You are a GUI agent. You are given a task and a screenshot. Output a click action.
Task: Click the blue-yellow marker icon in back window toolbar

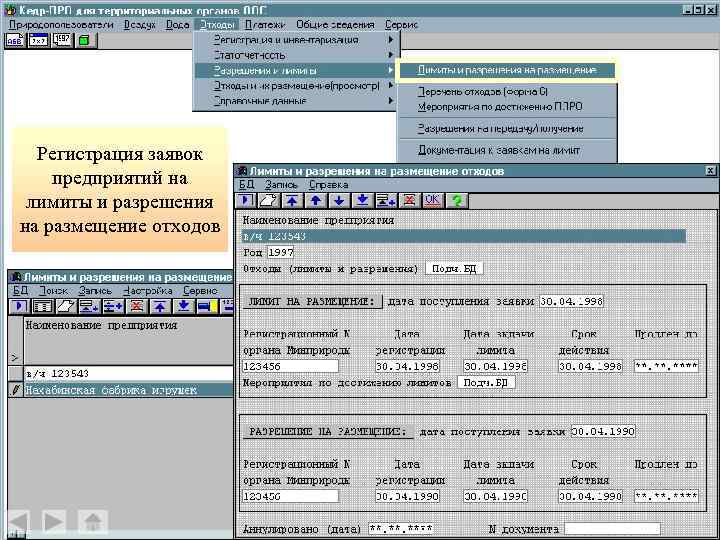click(x=207, y=306)
